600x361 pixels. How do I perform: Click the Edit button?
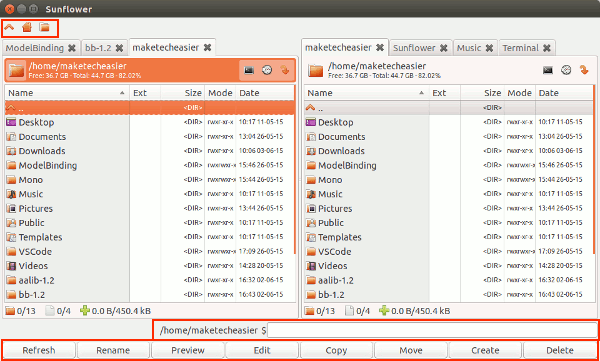pos(262,350)
